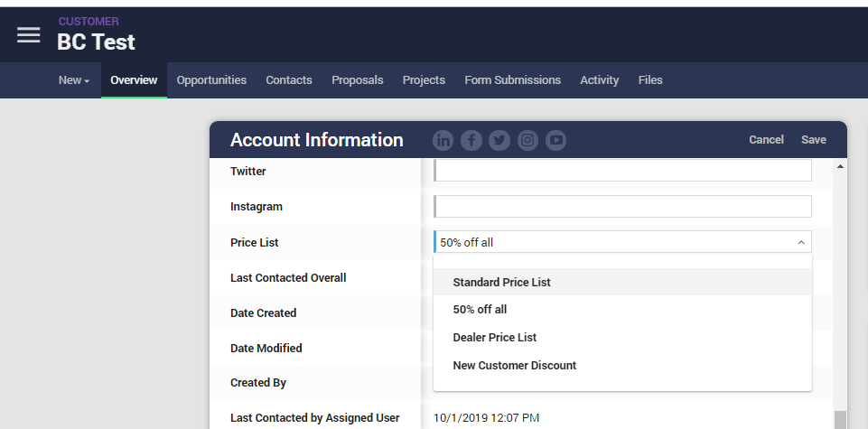
Task: Cancel editing account information
Action: click(x=766, y=140)
